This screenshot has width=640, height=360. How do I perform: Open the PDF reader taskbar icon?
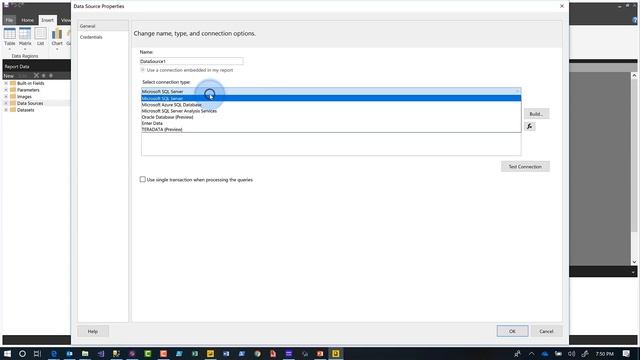273,353
